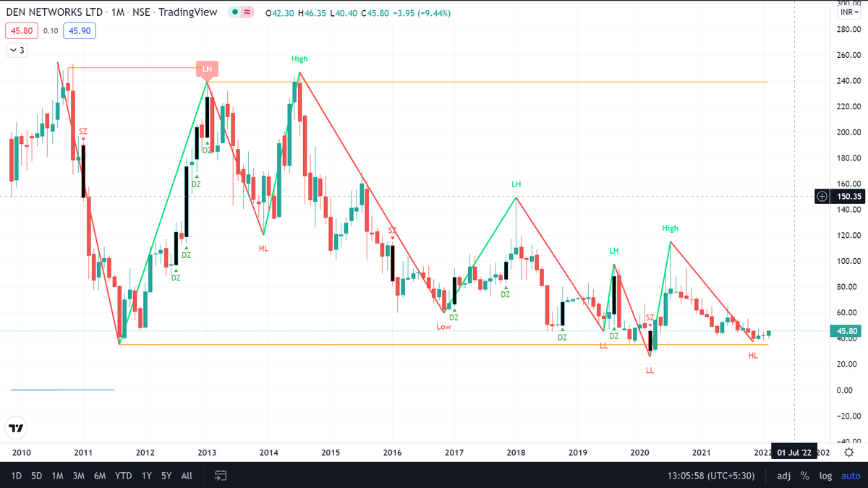Open timezone menu showing UTC+5:30
This screenshot has width=868, height=488.
(x=712, y=476)
